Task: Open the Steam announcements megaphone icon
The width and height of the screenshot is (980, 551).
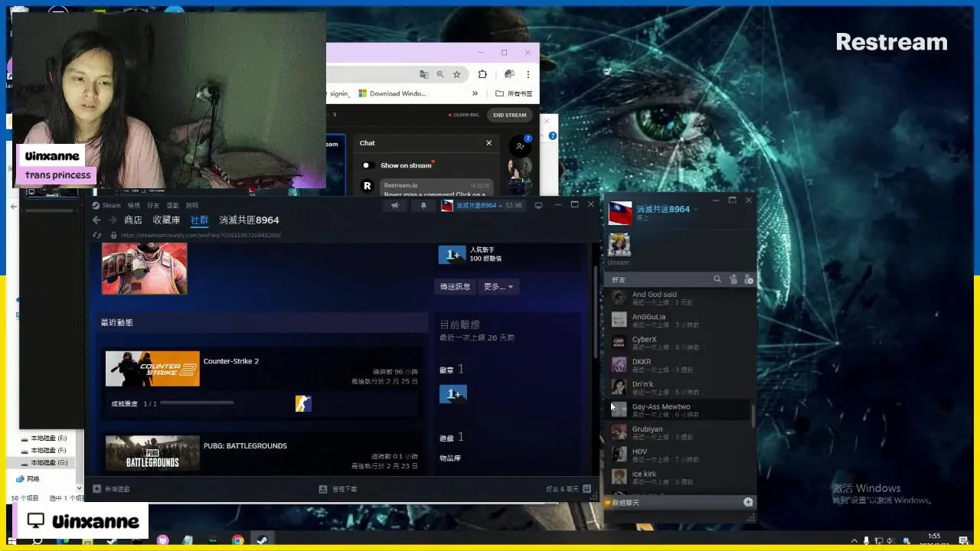Action: coord(395,205)
